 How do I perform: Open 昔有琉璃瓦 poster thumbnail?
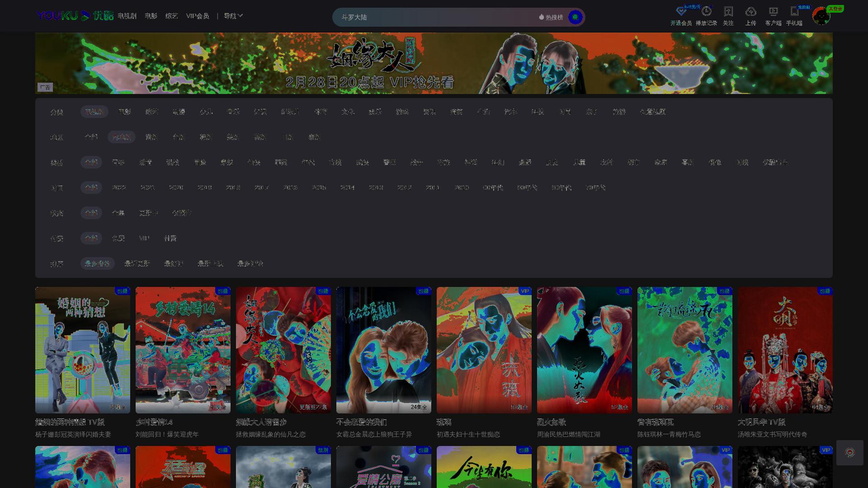point(685,350)
